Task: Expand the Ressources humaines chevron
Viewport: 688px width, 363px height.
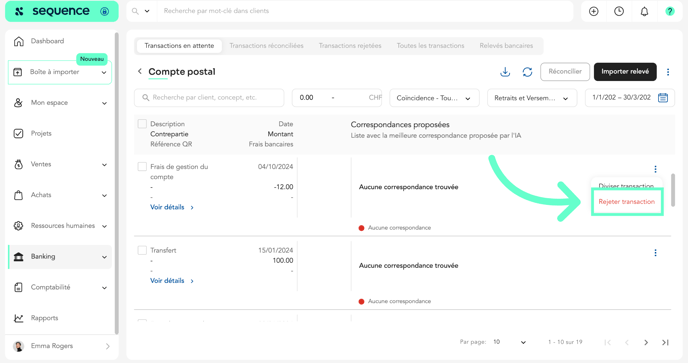Action: pyautogui.click(x=104, y=226)
